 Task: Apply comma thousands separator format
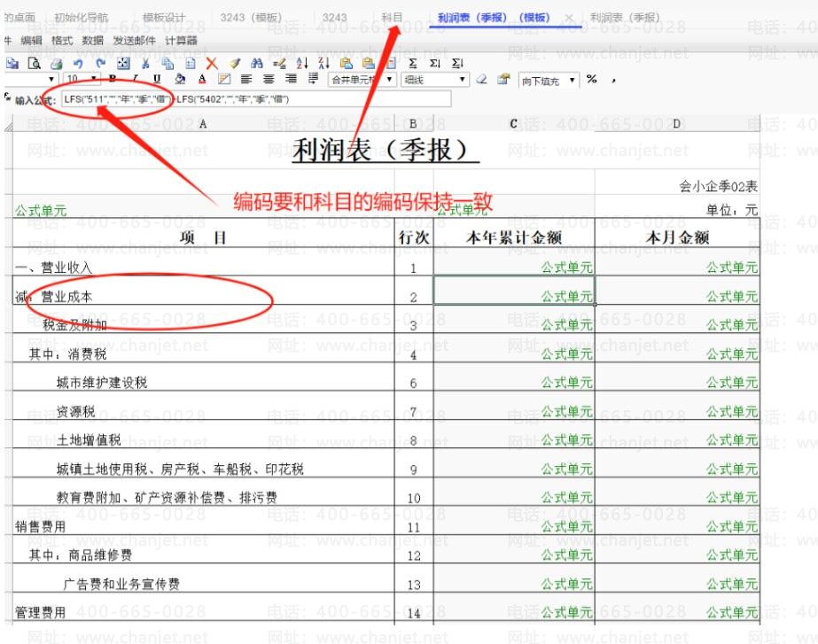[x=614, y=81]
